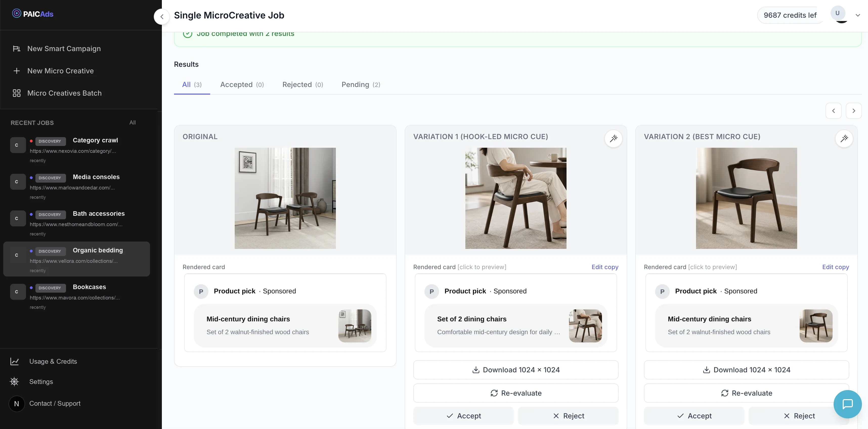The height and width of the screenshot is (429, 868).
Task: Reject Variation 2
Action: pyautogui.click(x=799, y=416)
